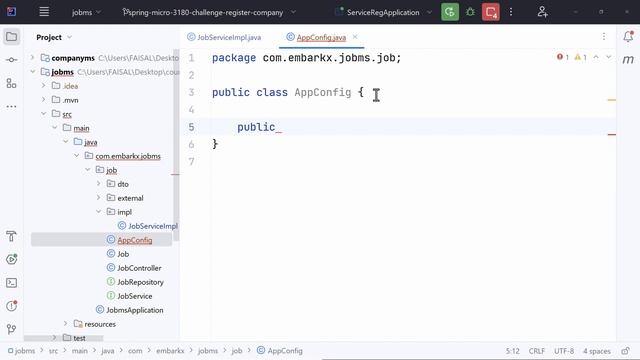The height and width of the screenshot is (360, 640).
Task: Open the Project view dropdown
Action: coord(54,37)
